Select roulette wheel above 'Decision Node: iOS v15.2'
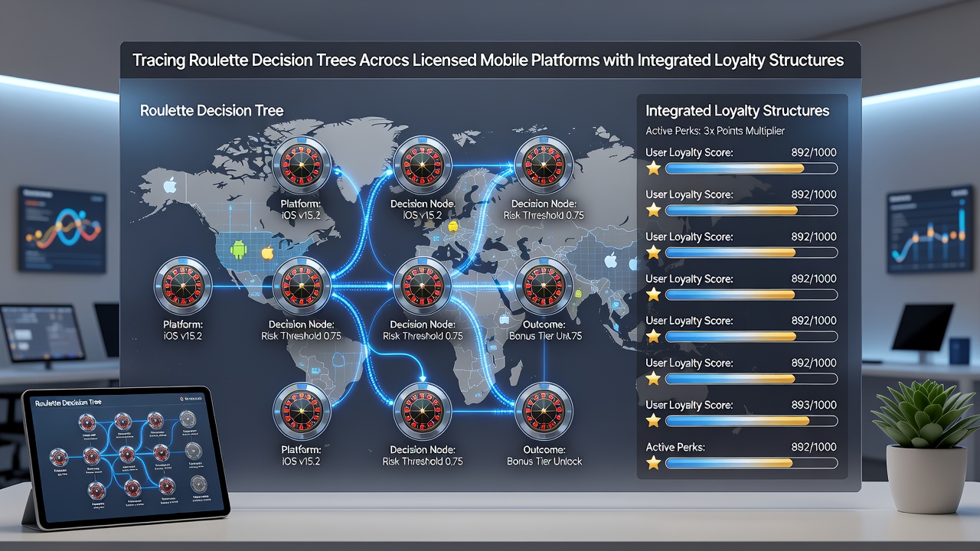This screenshot has width=980, height=551. coord(423,165)
